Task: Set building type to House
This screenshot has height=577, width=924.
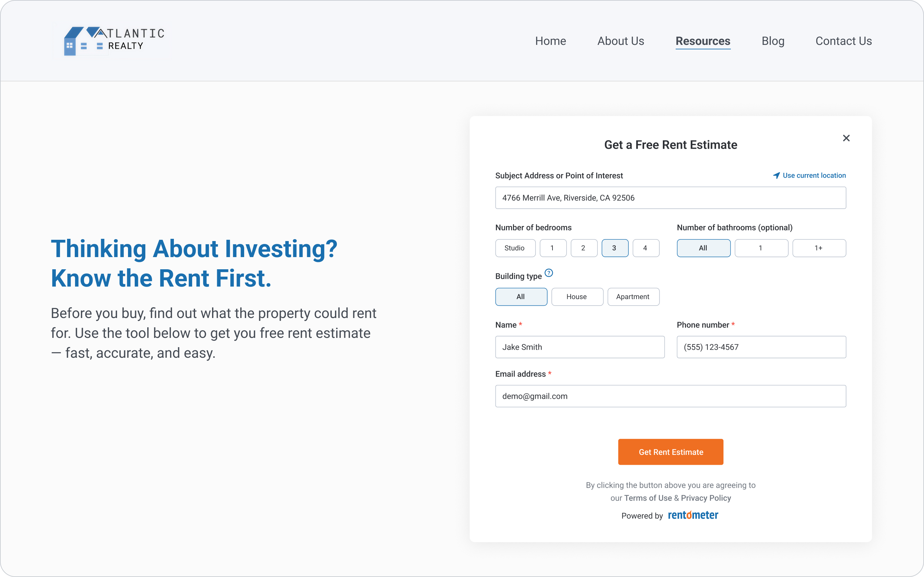Action: [x=577, y=297]
